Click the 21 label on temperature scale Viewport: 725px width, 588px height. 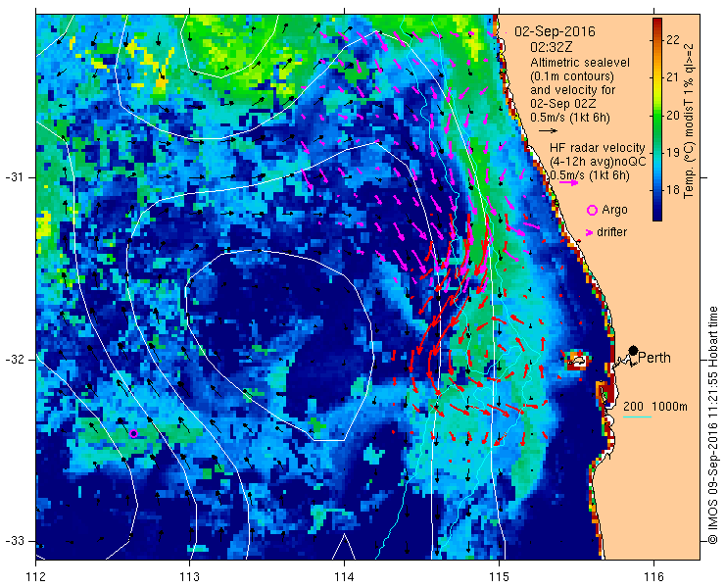[x=673, y=77]
